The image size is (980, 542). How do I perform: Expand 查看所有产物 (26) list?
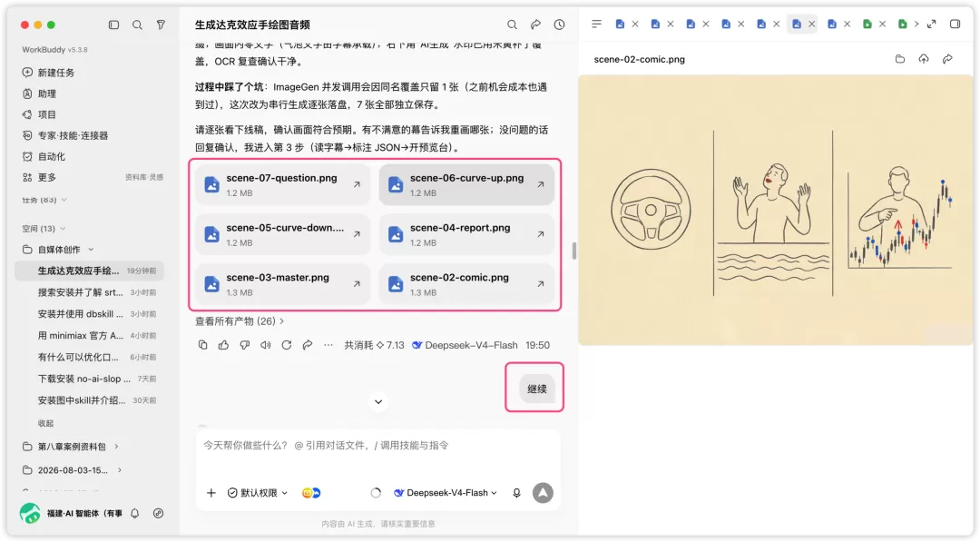(x=240, y=320)
